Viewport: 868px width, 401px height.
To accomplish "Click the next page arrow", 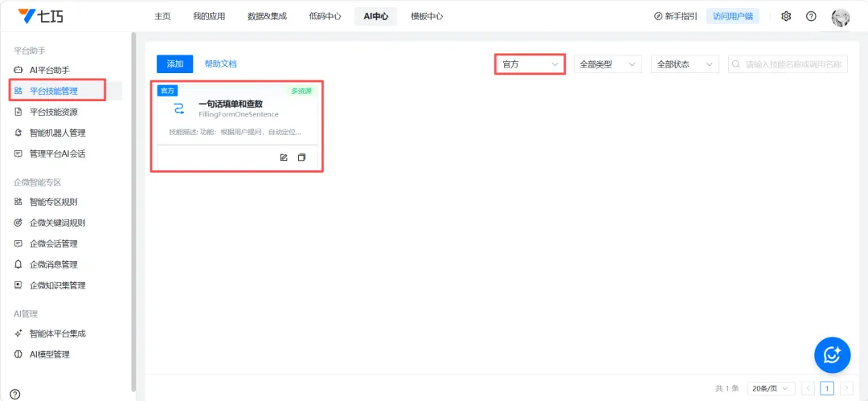I will click(846, 389).
